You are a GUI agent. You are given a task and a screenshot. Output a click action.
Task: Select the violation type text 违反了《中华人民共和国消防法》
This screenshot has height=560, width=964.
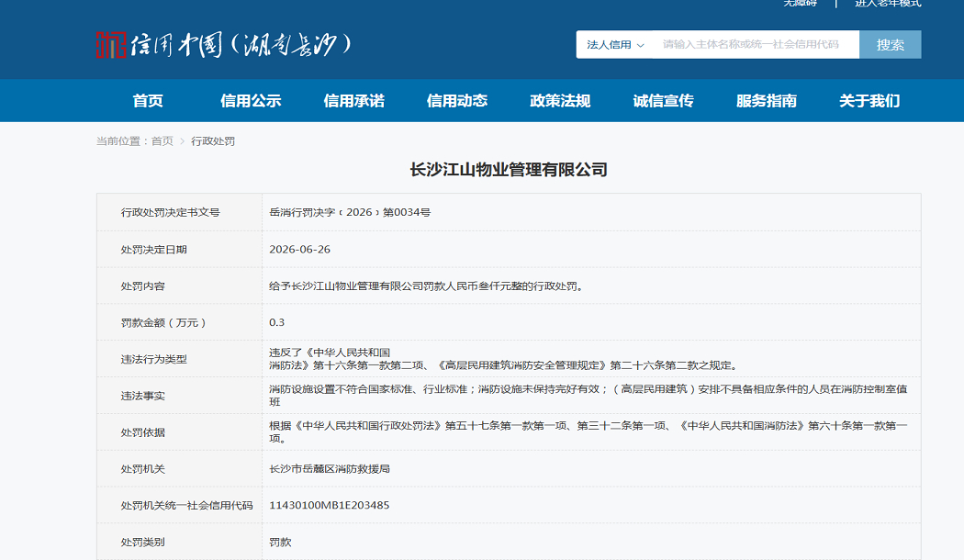(503, 359)
